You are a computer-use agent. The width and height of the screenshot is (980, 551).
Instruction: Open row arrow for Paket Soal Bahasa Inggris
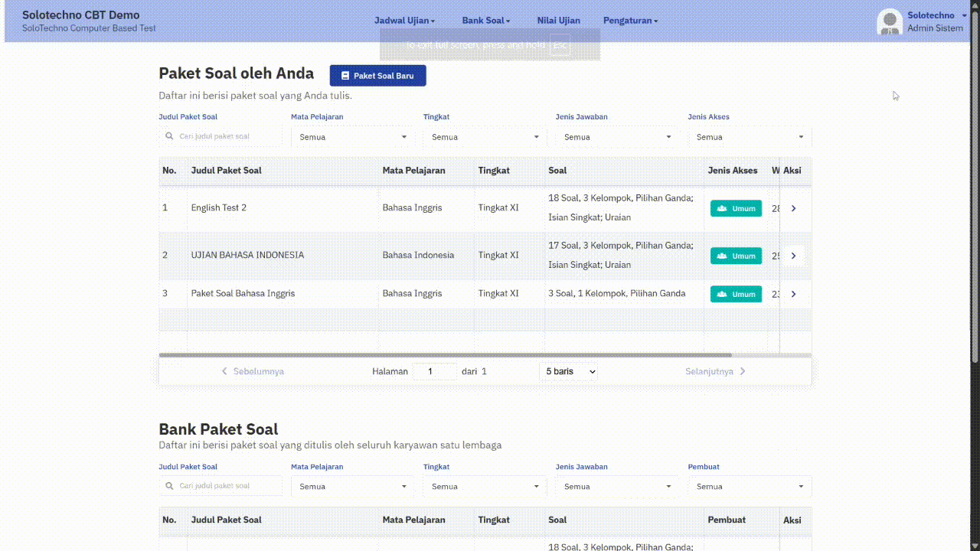793,294
